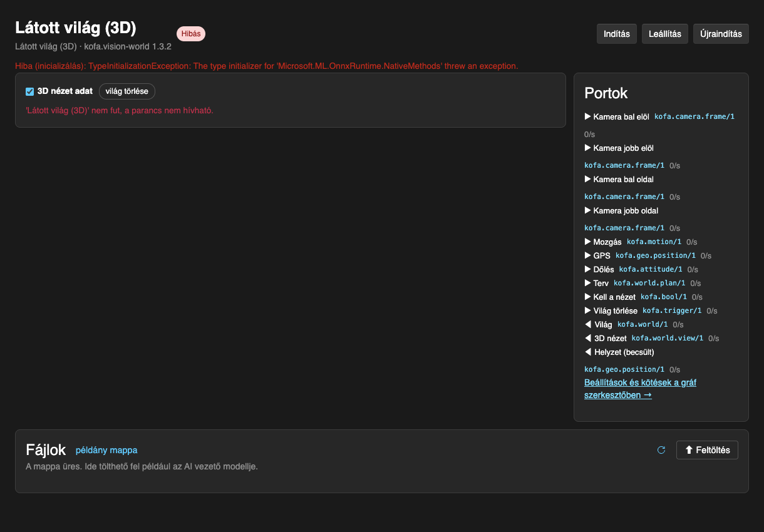764x532 pixels.
Task: Click the 'nem fut, a parancs nem hívható' warning
Action: point(120,110)
